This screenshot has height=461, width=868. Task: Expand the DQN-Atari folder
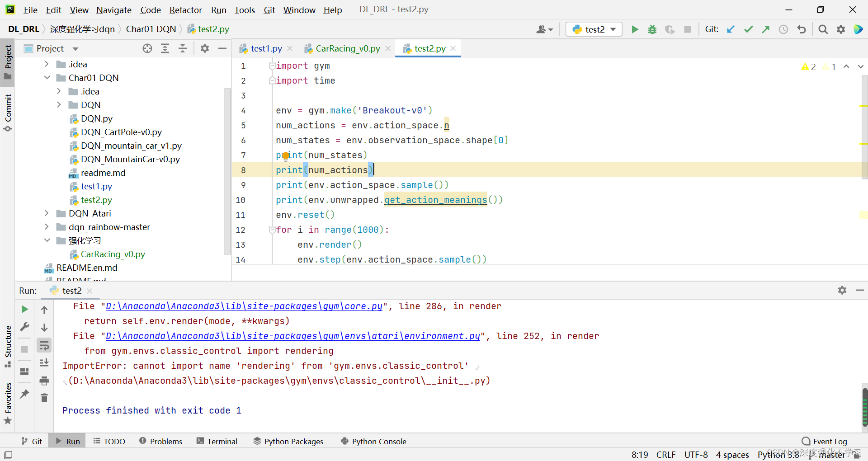(47, 213)
